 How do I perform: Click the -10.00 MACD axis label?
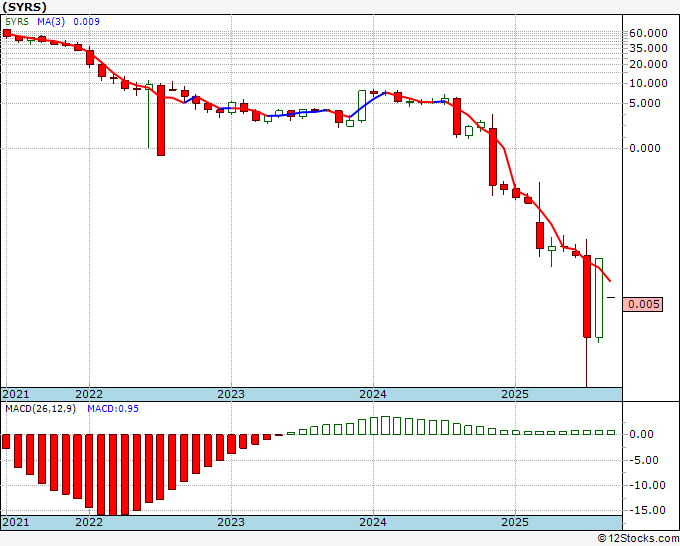point(647,485)
